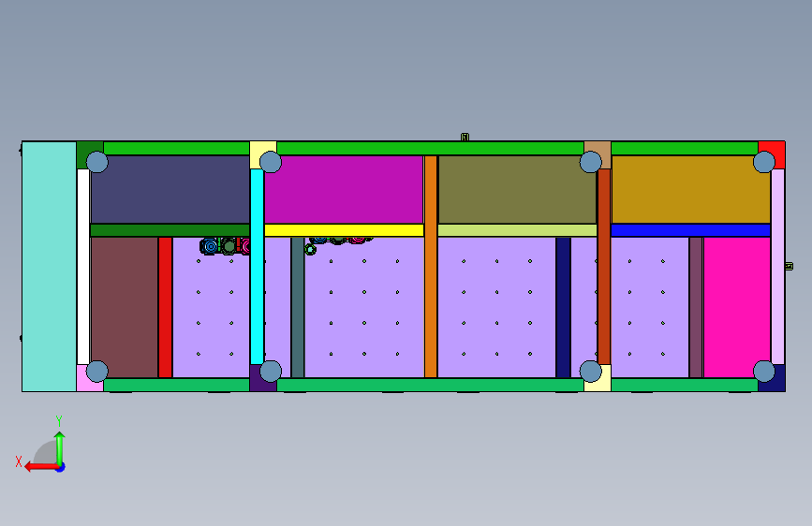Select the bottom green rail beneath the hot pink panel
Viewport: 812px width, 526px height.
pyautogui.click(x=685, y=385)
